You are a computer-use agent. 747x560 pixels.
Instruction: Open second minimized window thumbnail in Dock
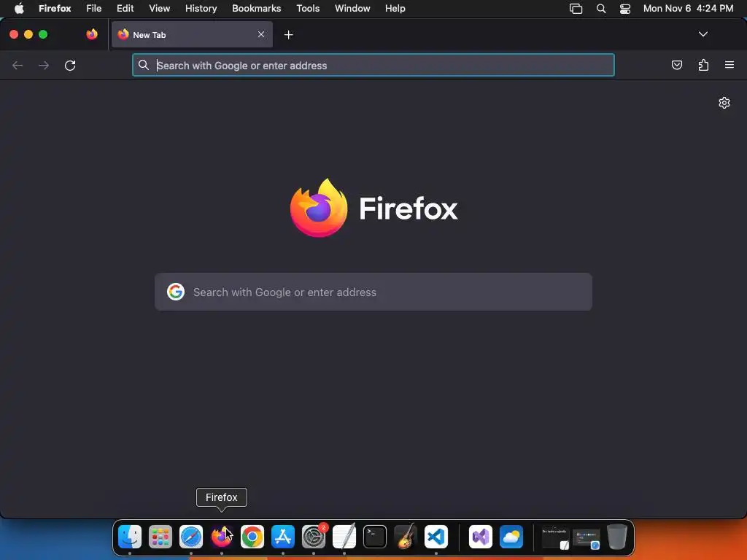click(x=587, y=538)
